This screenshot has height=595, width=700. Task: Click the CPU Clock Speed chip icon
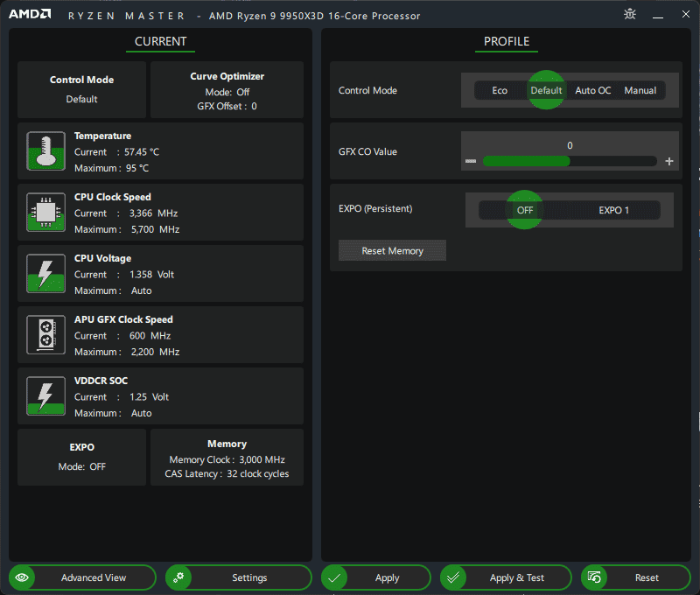(x=46, y=212)
